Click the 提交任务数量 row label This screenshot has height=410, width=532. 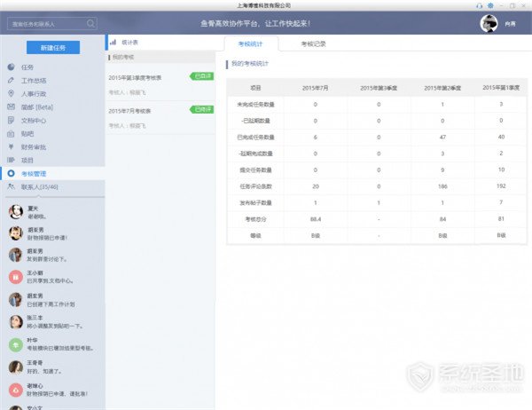[x=255, y=170]
